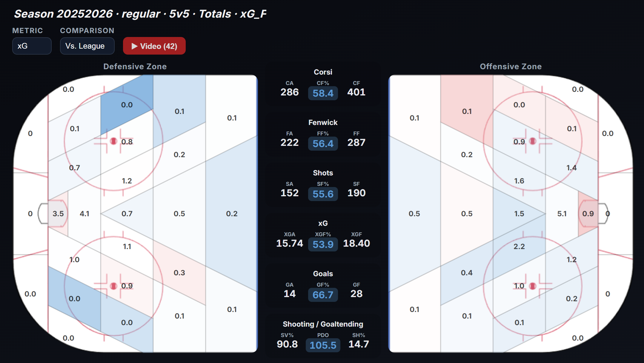The width and height of the screenshot is (644, 363).
Task: Click the 56.4 FF% badge
Action: click(323, 143)
